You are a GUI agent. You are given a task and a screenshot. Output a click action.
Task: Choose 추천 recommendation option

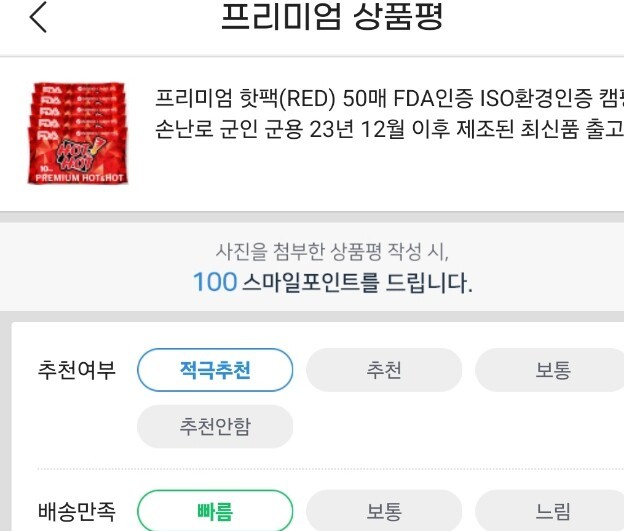[x=384, y=370]
